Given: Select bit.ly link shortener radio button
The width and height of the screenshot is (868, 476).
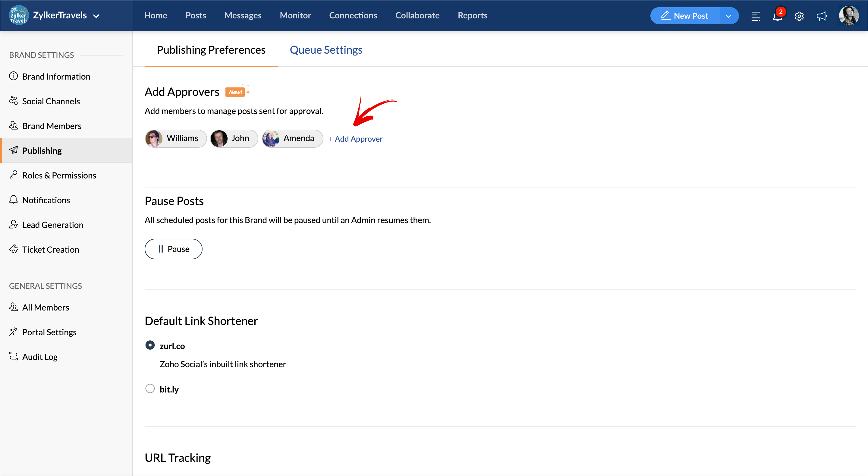Looking at the screenshot, I should [150, 389].
